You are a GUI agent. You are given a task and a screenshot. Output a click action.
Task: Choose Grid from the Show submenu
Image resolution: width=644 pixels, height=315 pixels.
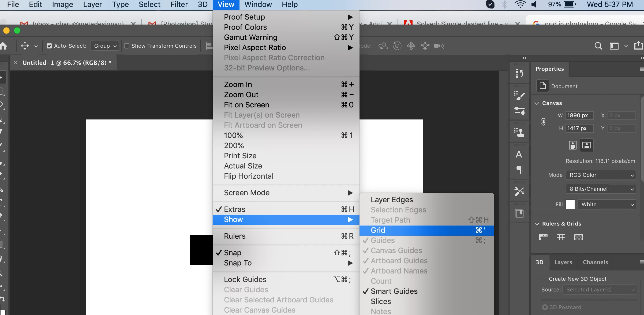(378, 230)
